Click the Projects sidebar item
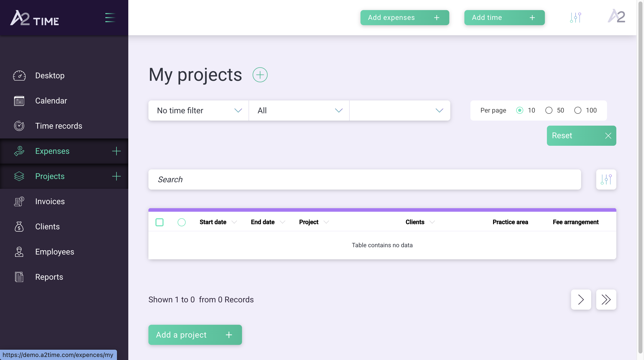 [64, 176]
